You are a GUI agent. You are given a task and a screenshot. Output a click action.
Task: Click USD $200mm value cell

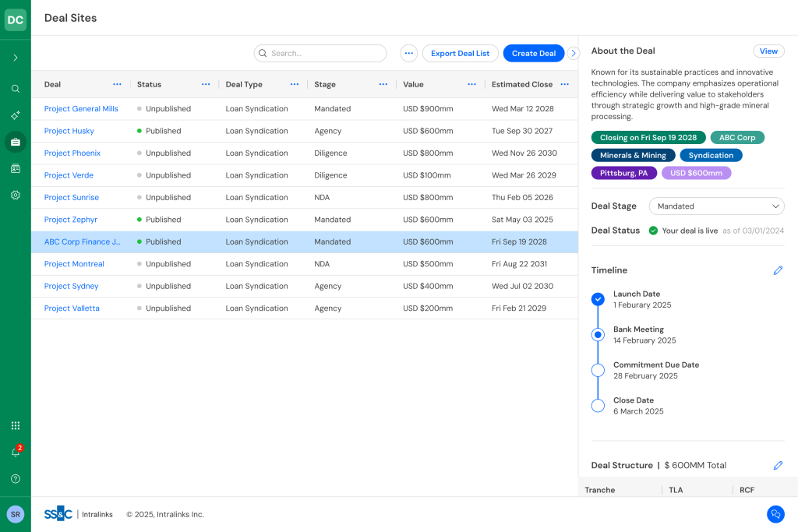(x=428, y=308)
